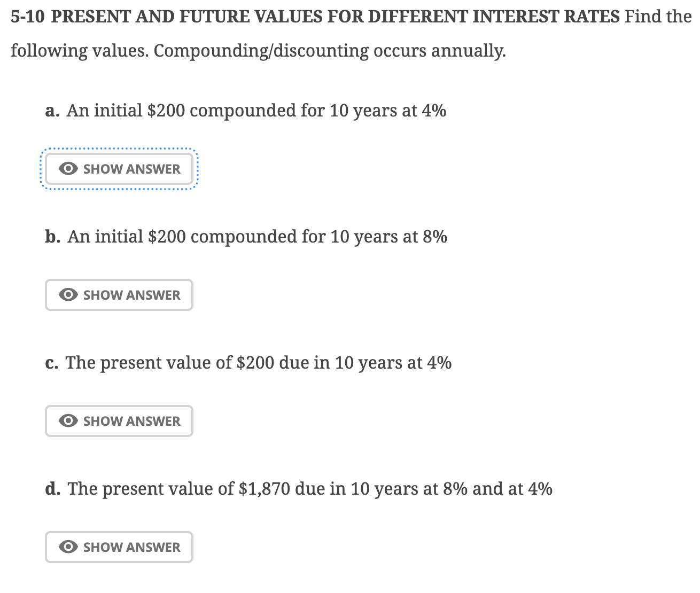Click the eye icon below the present value question
This screenshot has width=700, height=593.
tap(68, 421)
